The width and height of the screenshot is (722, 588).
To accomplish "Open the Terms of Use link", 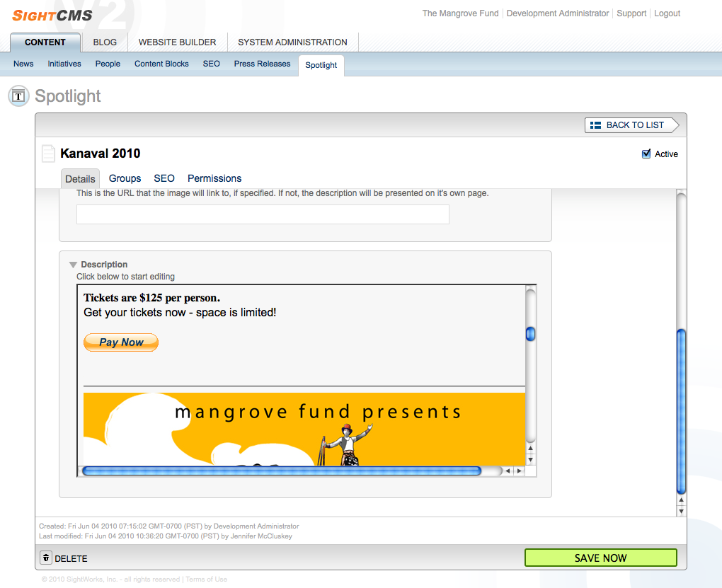I will click(x=206, y=580).
